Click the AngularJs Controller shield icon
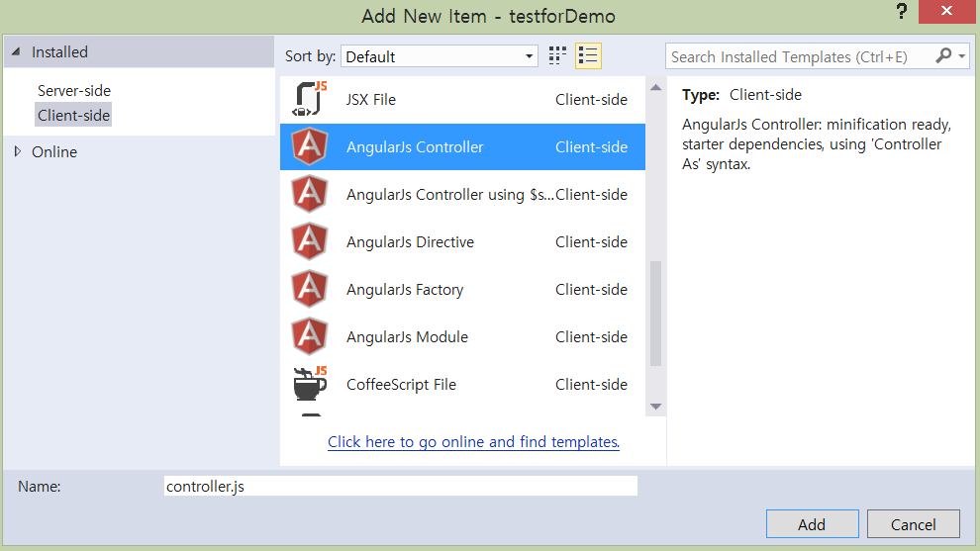Viewport: 980px width, 551px height. coord(310,146)
